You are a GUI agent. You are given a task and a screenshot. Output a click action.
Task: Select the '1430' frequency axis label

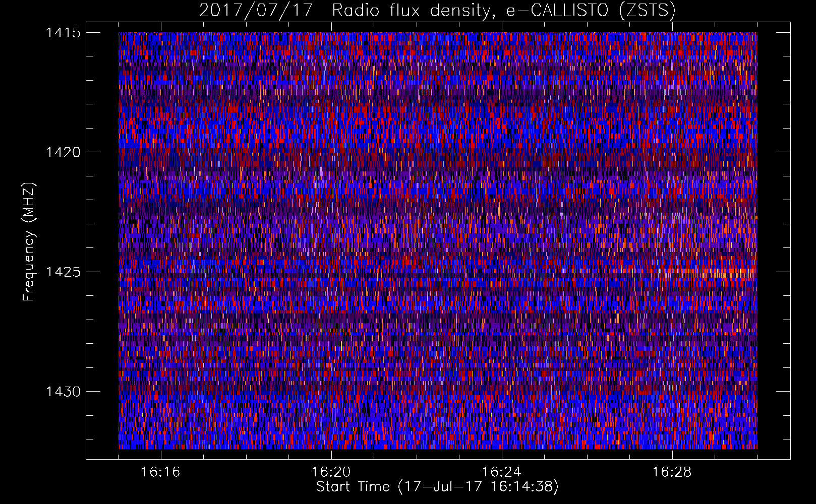[x=63, y=392]
